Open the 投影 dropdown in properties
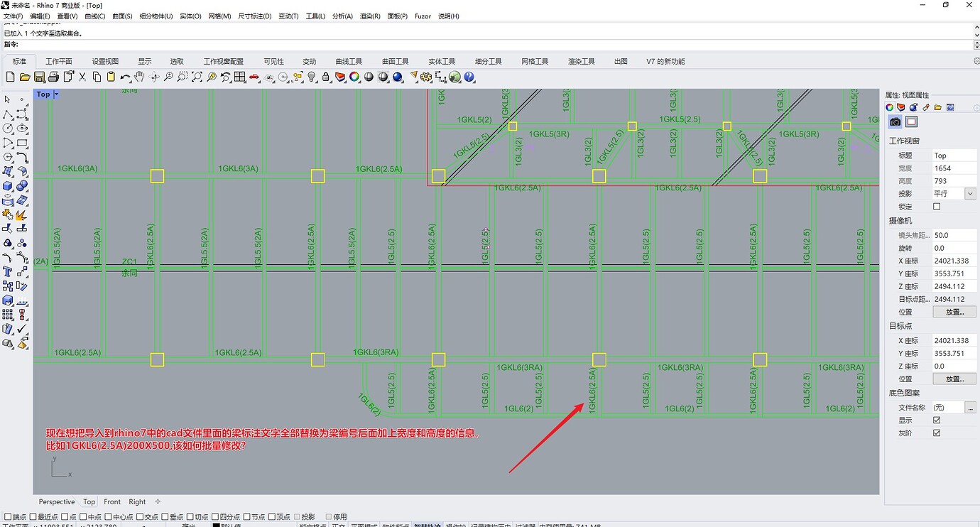The height and width of the screenshot is (527, 980). point(970,194)
